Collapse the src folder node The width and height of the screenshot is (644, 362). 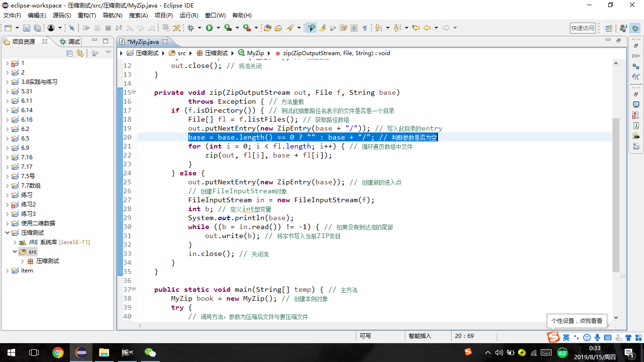(15, 252)
